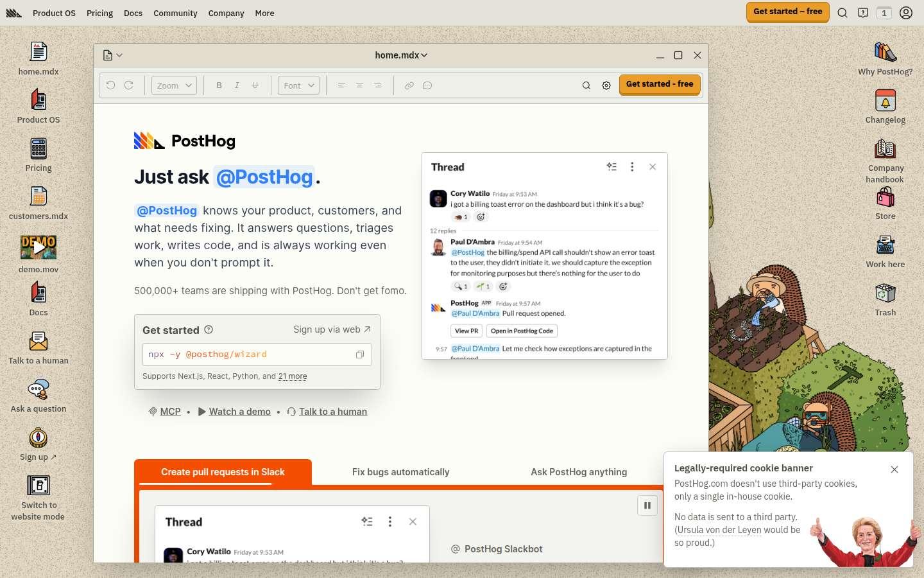The image size is (924, 578).
Task: Toggle bold formatting
Action: click(219, 85)
